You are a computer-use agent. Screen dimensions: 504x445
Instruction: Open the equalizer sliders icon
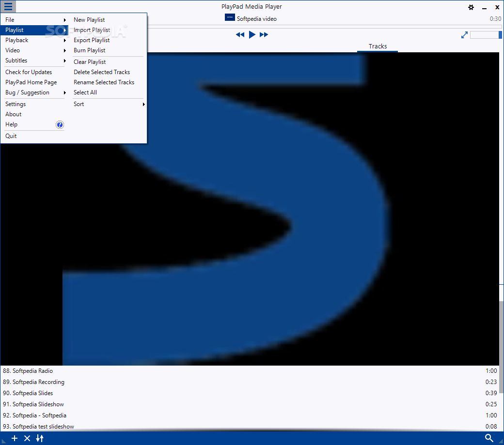(40, 438)
